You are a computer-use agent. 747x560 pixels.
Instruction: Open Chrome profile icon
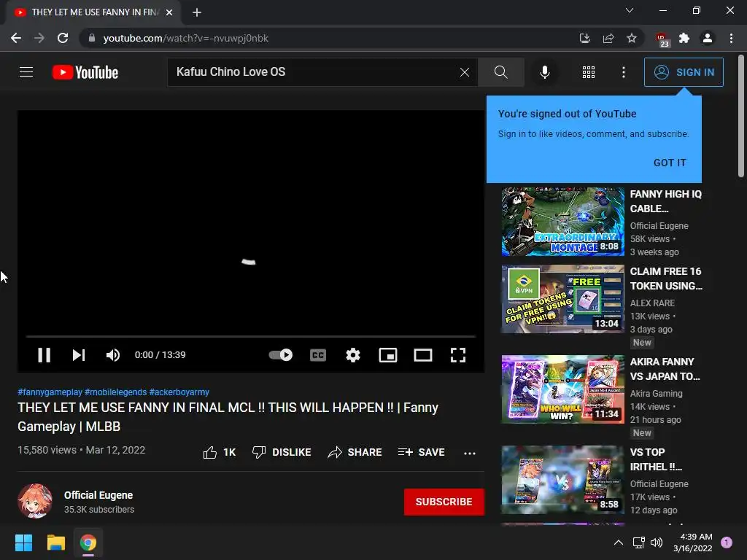tap(708, 38)
